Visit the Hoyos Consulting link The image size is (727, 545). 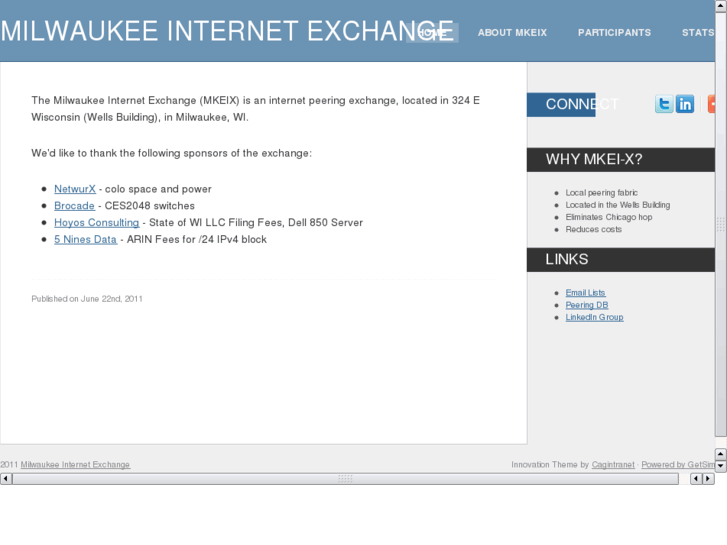point(96,223)
